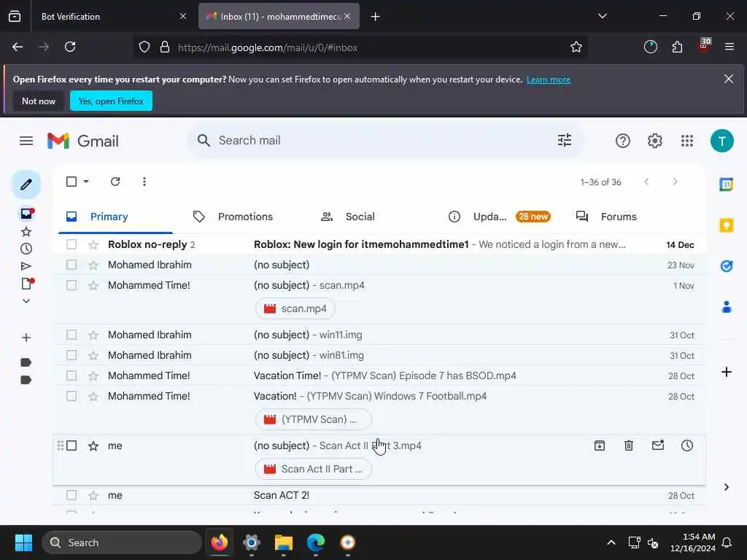Open the Gmail main menu hamburger

tap(26, 141)
